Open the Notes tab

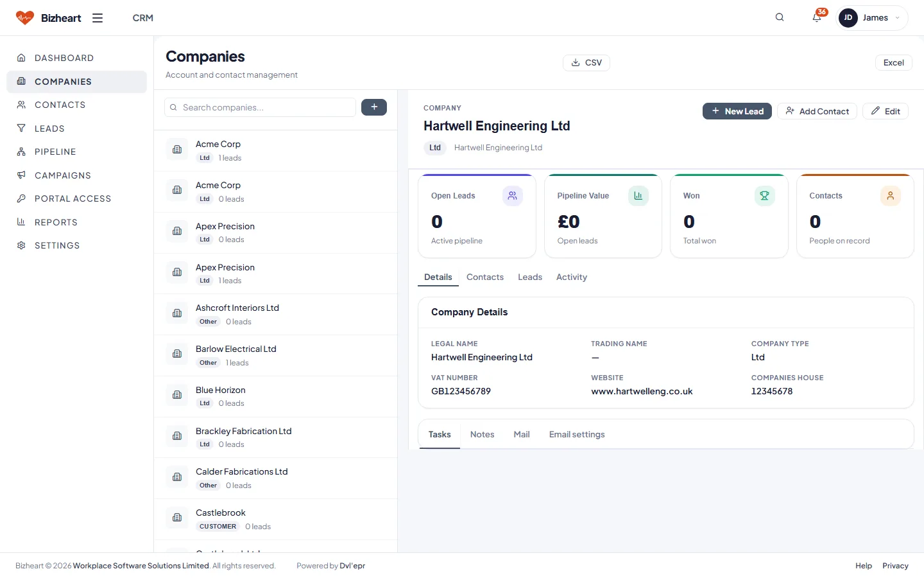pyautogui.click(x=482, y=434)
